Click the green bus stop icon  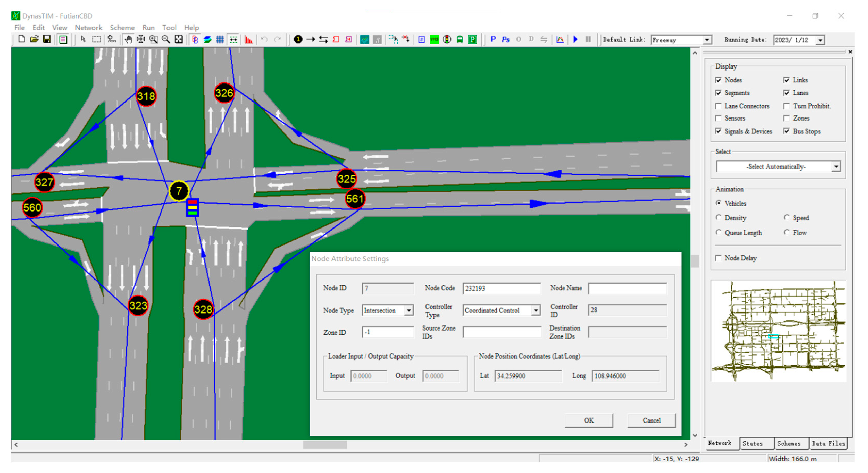pos(460,40)
